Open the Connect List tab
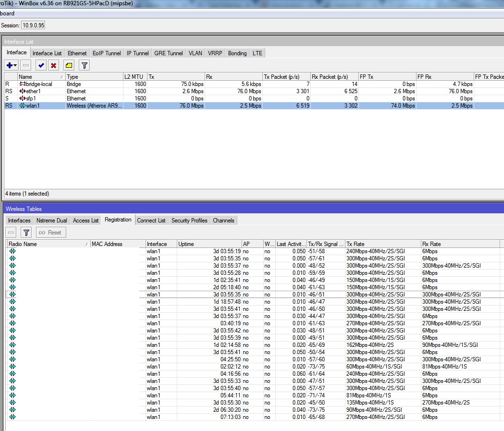This screenshot has width=504, height=431. pos(151,221)
